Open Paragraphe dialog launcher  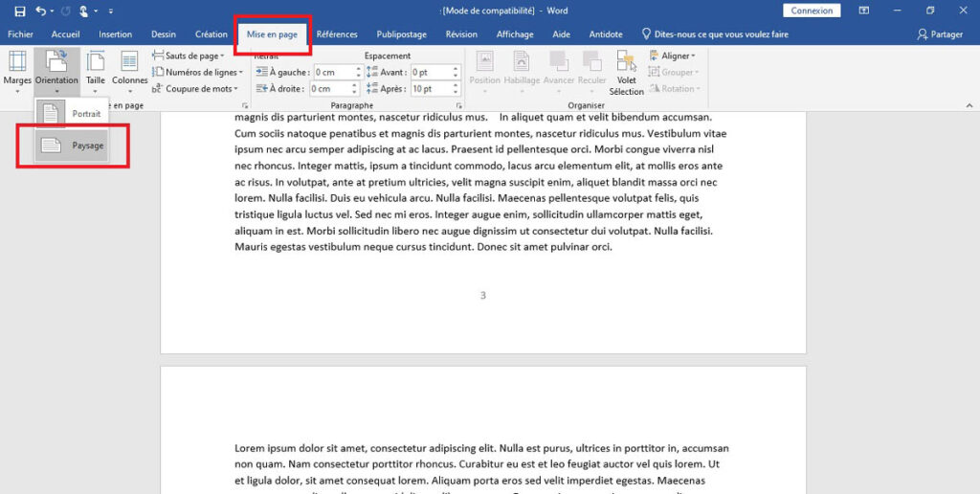point(458,105)
